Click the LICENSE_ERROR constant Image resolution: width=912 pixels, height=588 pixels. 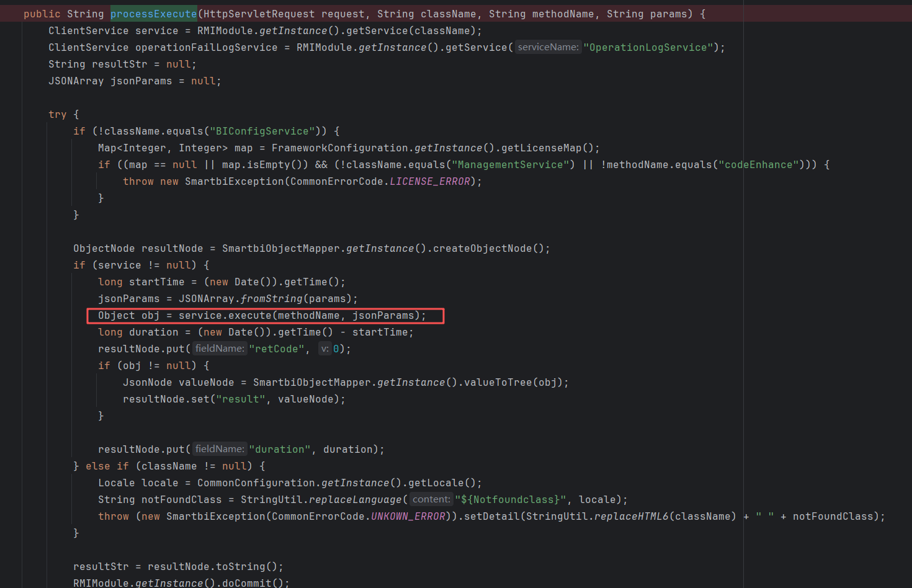[x=429, y=181]
